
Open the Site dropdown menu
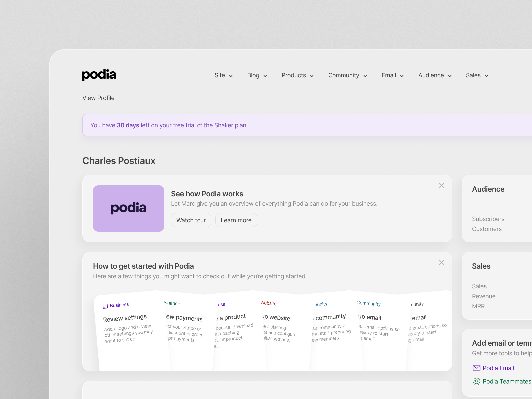pyautogui.click(x=223, y=75)
